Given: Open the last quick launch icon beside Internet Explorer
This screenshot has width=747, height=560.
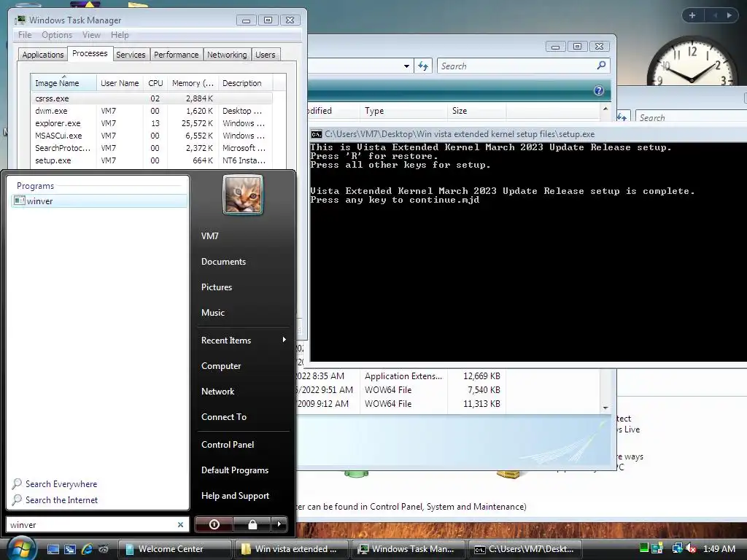Looking at the screenshot, I should point(104,549).
